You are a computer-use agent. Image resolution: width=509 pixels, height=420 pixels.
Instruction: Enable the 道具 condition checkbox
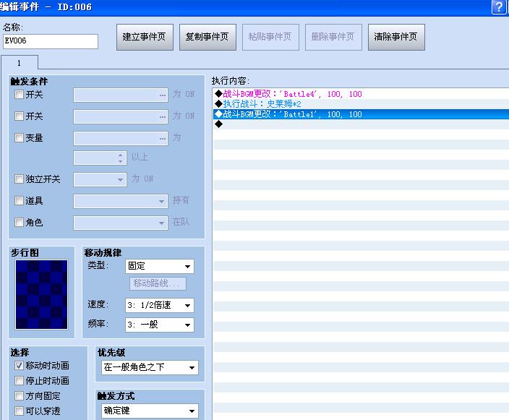[19, 200]
